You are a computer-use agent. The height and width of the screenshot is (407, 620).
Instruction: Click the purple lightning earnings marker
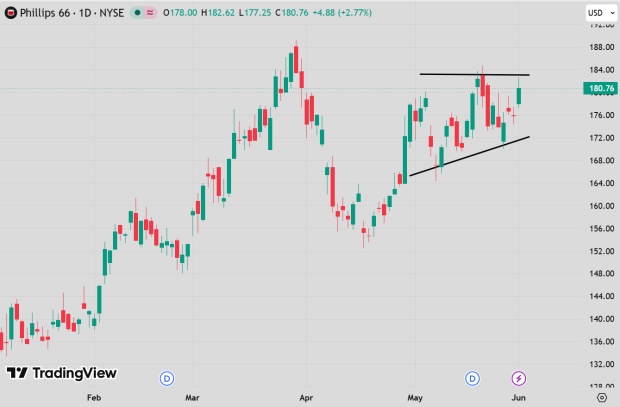click(x=519, y=379)
